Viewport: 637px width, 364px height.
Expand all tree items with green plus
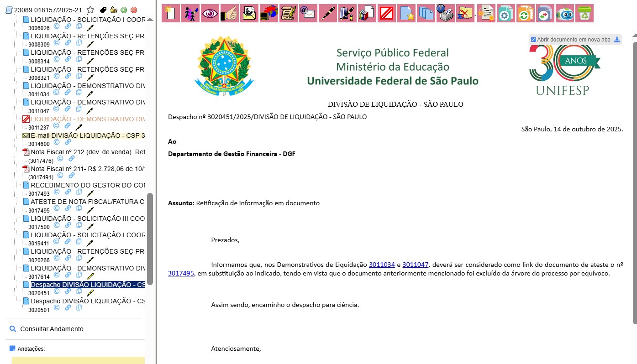pyautogui.click(x=124, y=10)
